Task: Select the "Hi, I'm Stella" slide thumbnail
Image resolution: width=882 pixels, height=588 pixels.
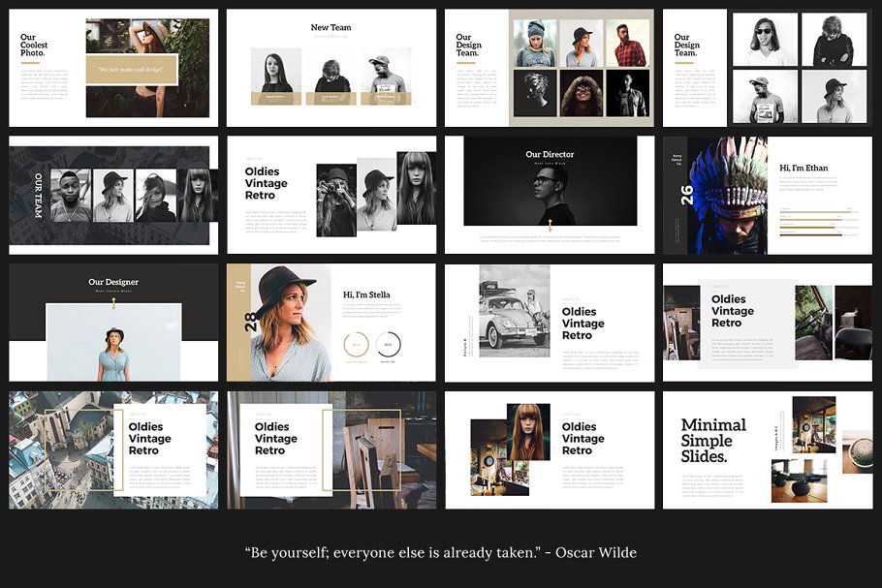Action: (331, 321)
